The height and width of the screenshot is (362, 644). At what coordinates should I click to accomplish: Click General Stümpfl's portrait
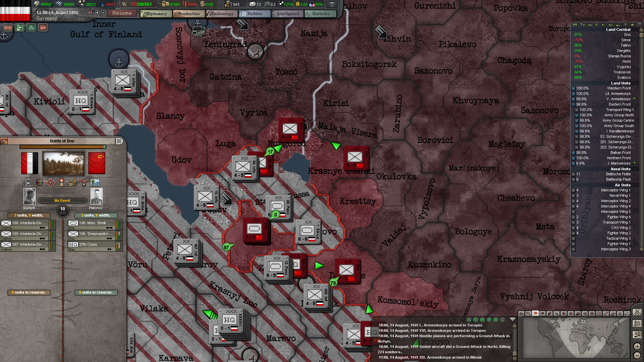29,196
